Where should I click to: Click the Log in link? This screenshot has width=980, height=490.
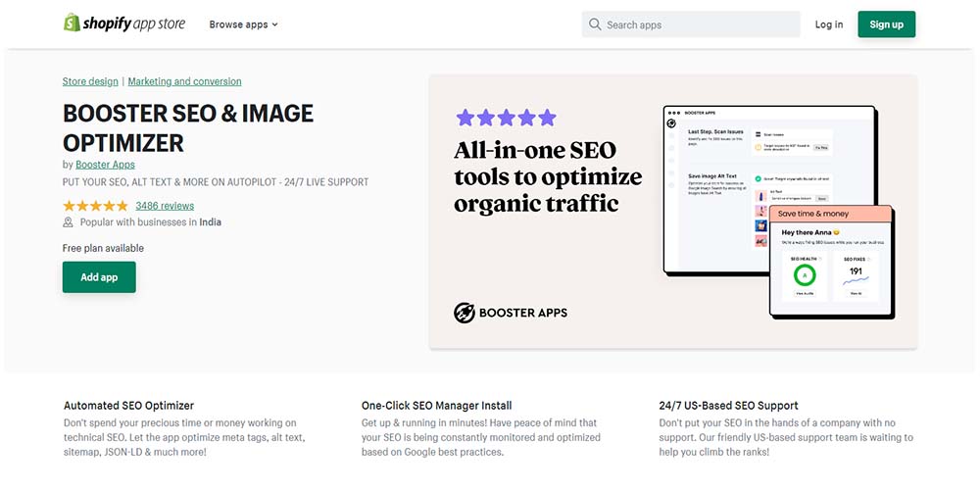(829, 25)
